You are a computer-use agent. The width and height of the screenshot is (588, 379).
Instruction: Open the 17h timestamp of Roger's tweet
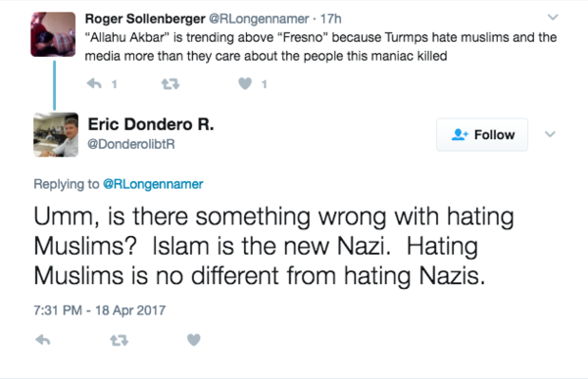pos(331,19)
